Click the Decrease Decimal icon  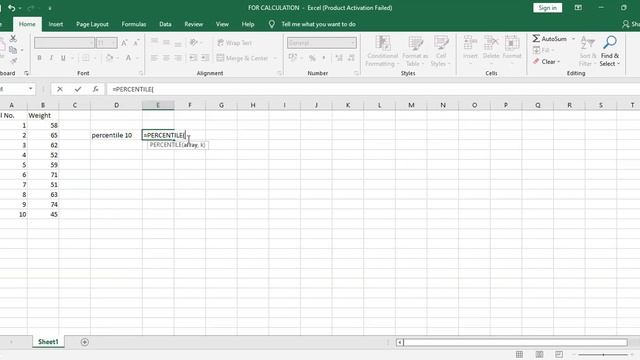tap(351, 58)
